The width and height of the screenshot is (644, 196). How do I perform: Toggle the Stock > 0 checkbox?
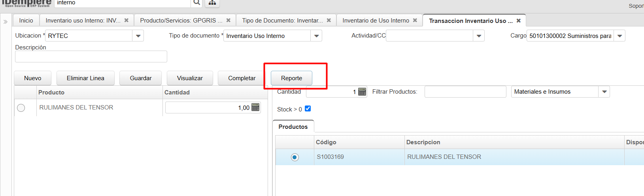[x=308, y=109]
